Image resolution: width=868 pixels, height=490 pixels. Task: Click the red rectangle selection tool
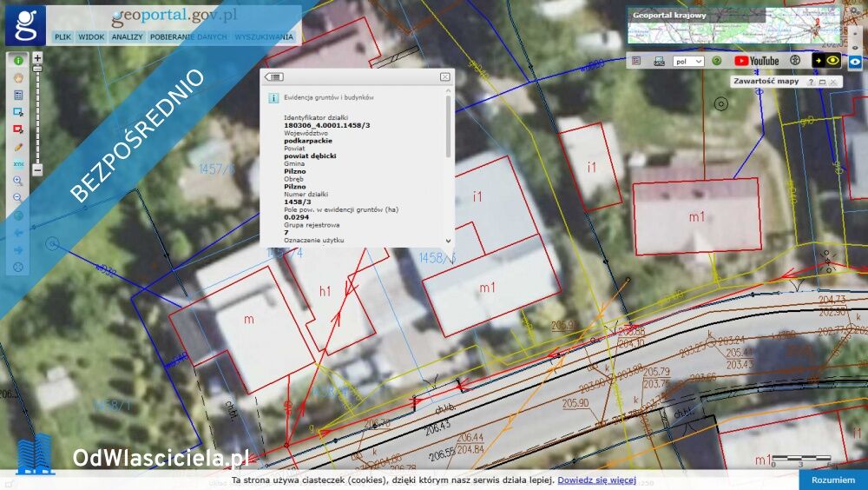17,129
